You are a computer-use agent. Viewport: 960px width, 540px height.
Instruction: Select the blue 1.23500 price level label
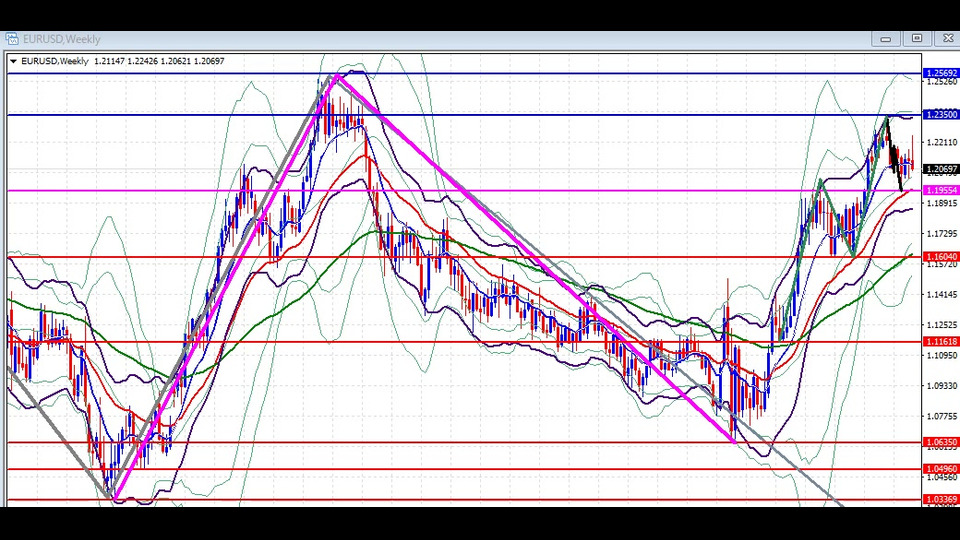[x=941, y=114]
